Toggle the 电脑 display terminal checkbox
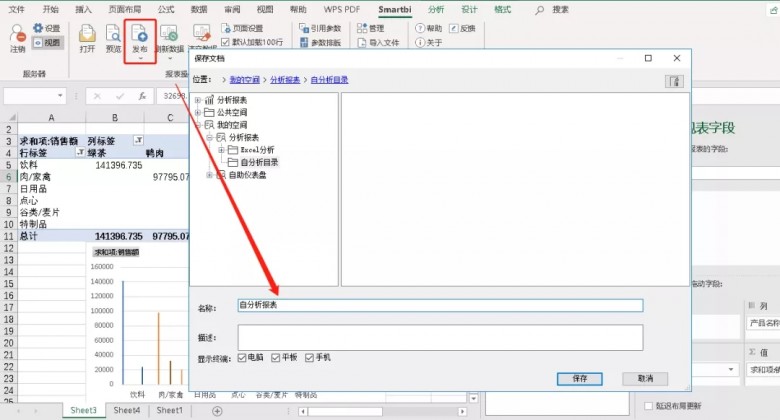The width and height of the screenshot is (780, 420). [242, 357]
